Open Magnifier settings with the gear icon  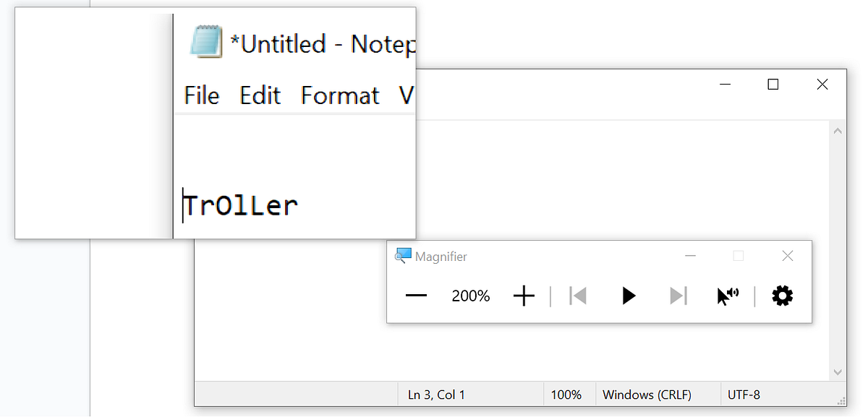click(782, 296)
